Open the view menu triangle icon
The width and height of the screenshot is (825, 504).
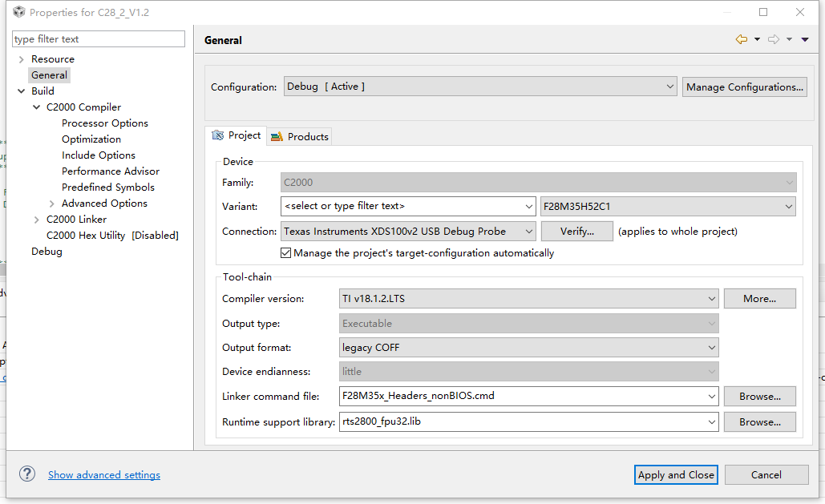click(x=804, y=39)
